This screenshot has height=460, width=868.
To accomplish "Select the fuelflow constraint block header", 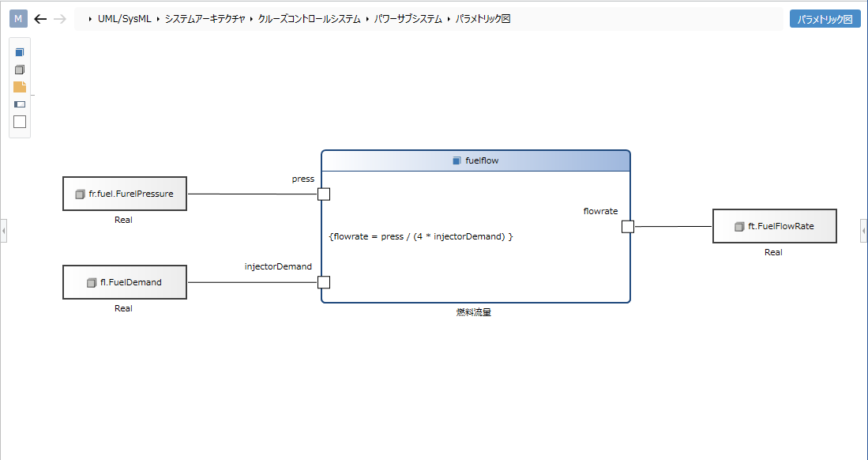I will pyautogui.click(x=475, y=160).
